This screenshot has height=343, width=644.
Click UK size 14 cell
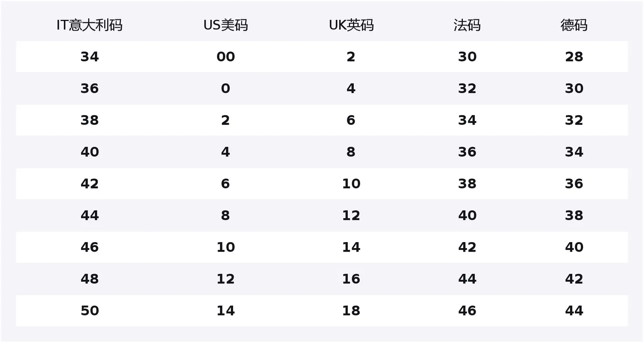coord(351,247)
